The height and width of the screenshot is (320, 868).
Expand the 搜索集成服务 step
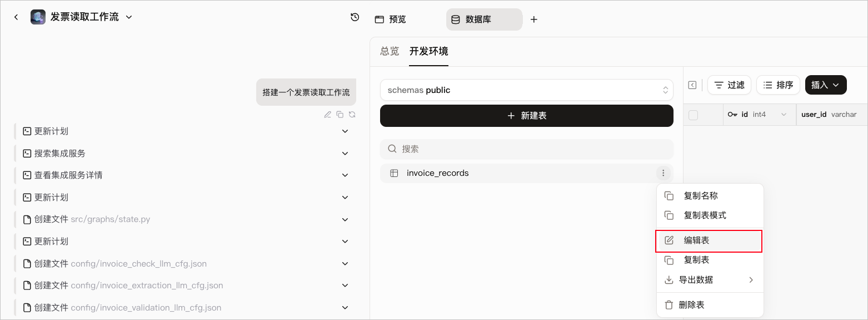pyautogui.click(x=345, y=153)
